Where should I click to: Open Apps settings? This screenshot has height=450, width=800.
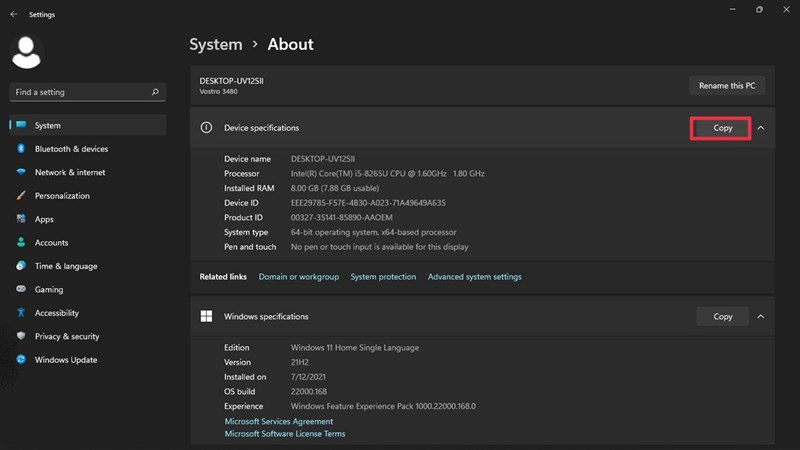click(x=88, y=219)
